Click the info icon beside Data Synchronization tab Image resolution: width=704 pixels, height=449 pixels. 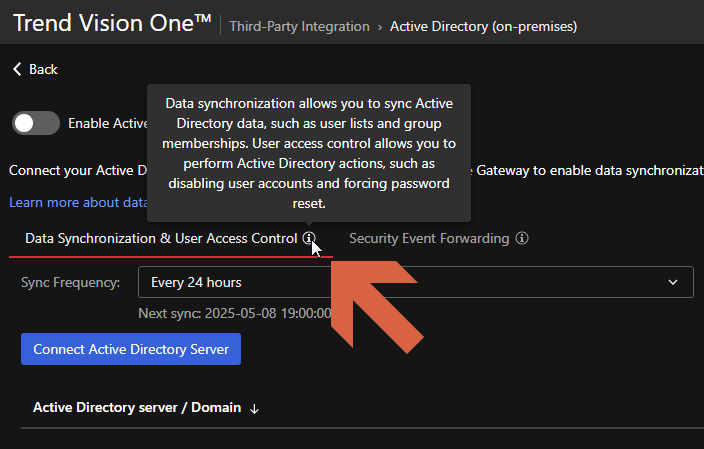click(309, 239)
